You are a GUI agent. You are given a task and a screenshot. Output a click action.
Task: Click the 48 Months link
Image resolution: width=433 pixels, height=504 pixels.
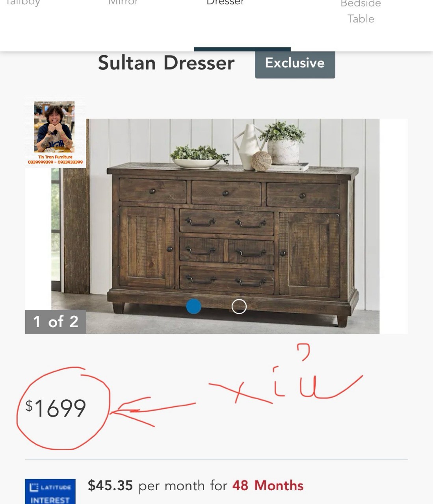click(x=268, y=485)
